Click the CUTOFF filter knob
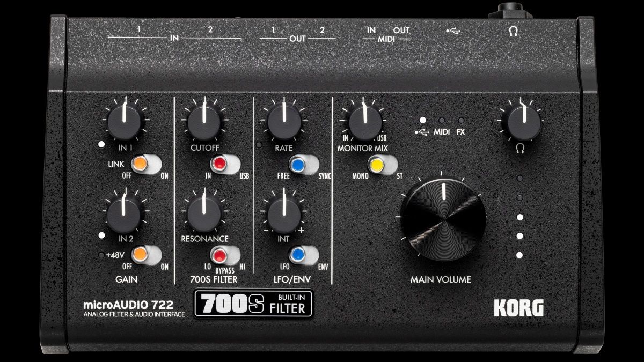 point(204,122)
